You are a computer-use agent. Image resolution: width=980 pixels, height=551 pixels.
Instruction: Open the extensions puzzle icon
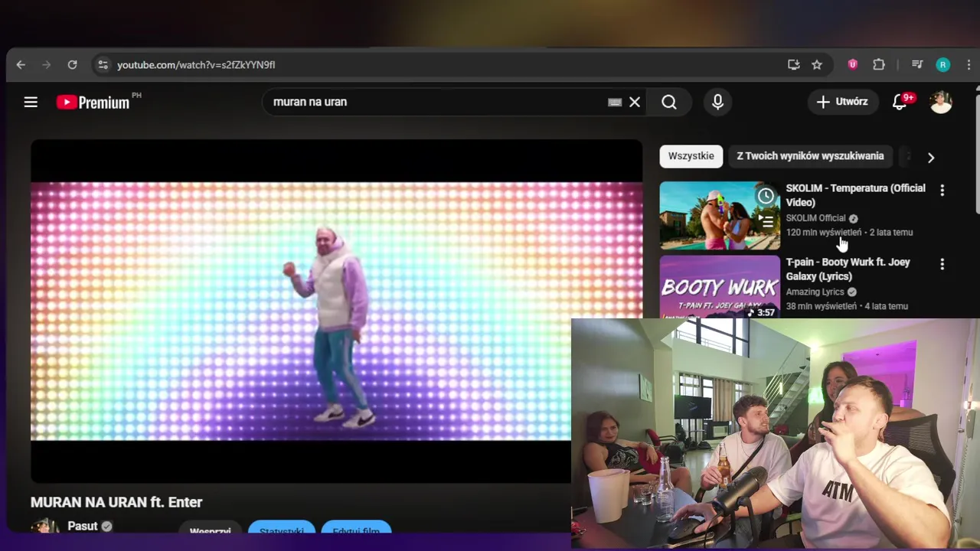(x=879, y=65)
